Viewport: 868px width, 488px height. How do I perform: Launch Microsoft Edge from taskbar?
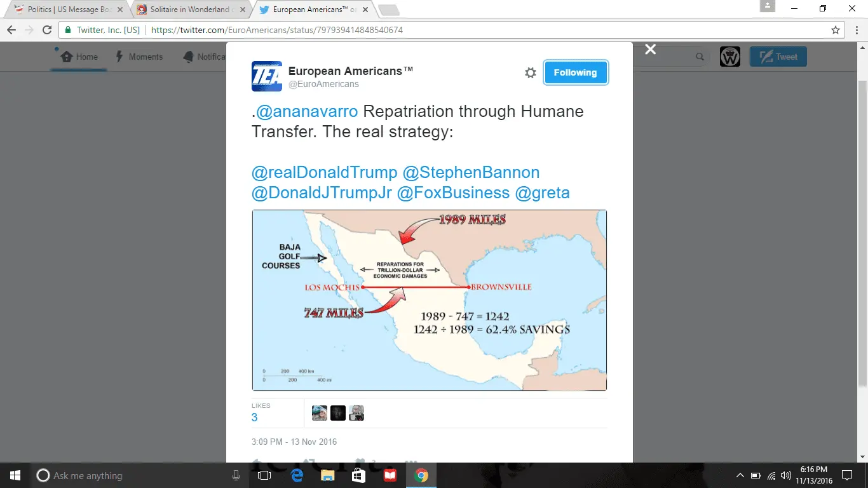pyautogui.click(x=296, y=475)
